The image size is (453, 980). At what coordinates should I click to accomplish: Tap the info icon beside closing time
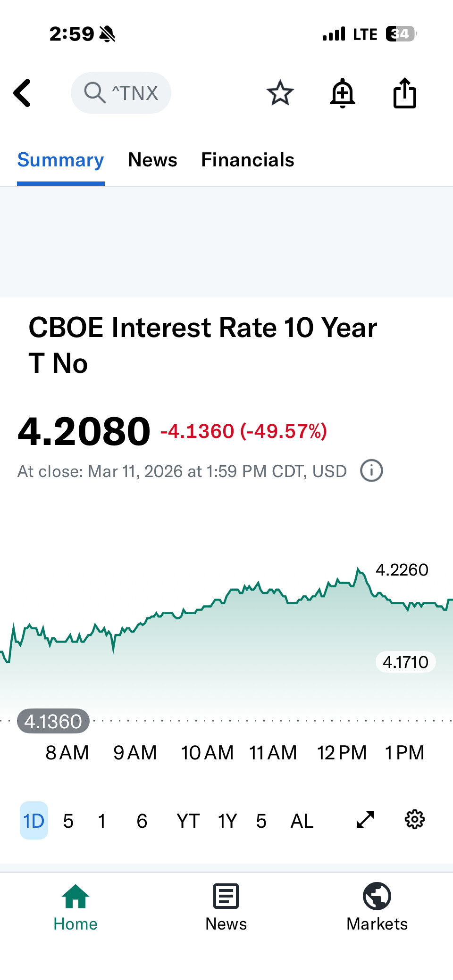coord(371,471)
